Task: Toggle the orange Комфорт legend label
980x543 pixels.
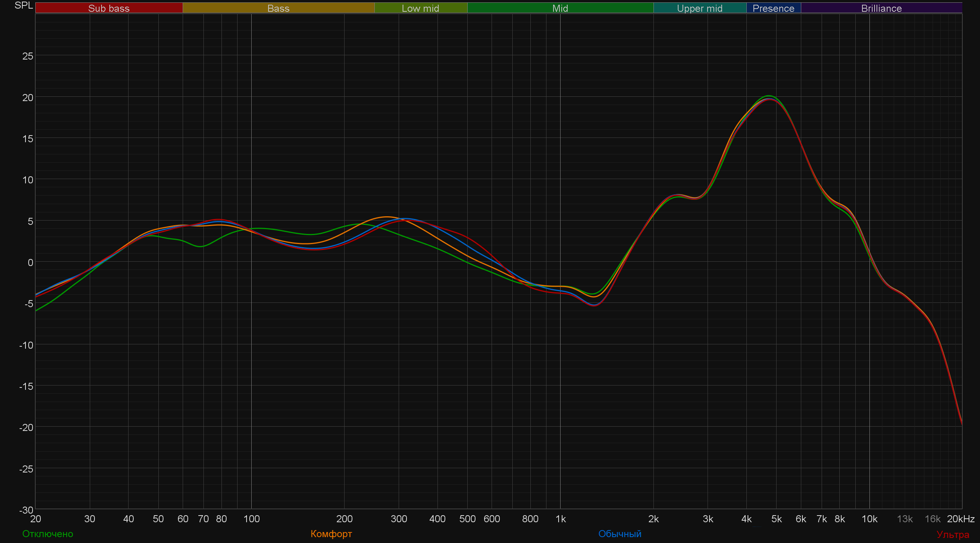Action: click(x=331, y=534)
